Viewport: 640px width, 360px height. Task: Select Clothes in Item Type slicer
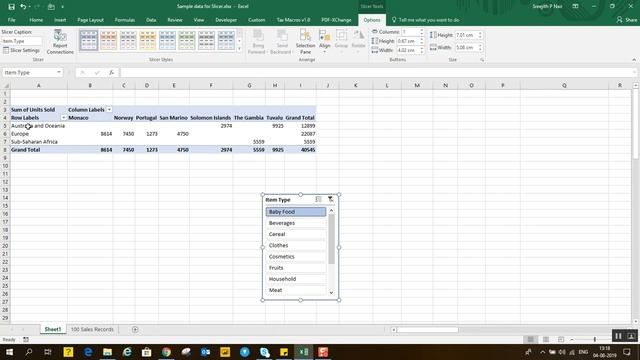pyautogui.click(x=296, y=245)
